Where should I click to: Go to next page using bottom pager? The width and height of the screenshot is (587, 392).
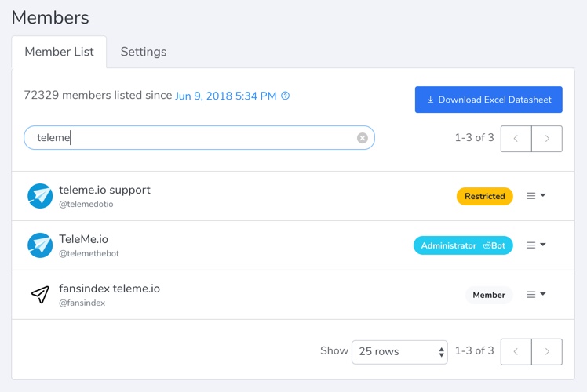click(x=547, y=351)
